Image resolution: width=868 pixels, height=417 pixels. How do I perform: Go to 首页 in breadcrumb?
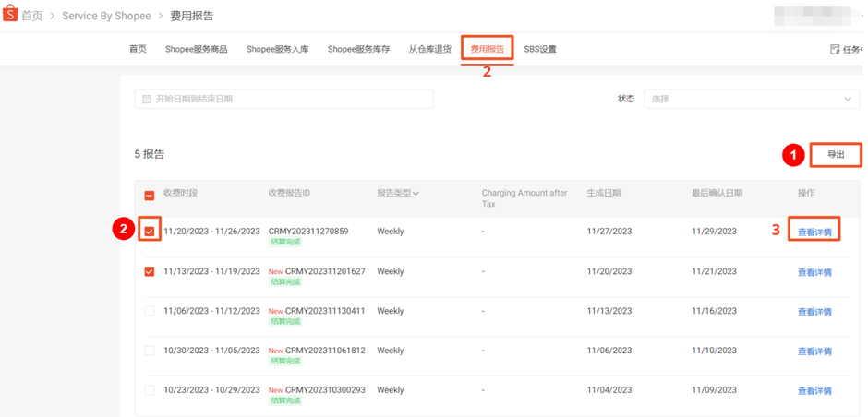[32, 16]
